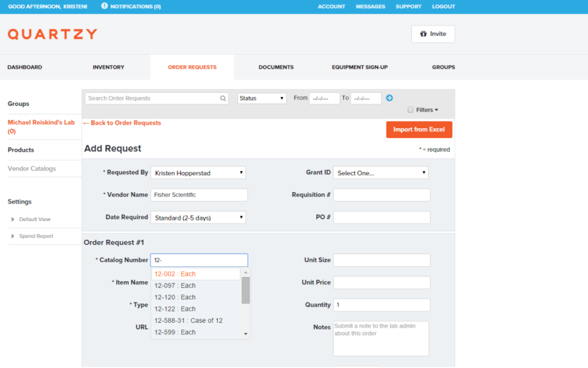588x368 pixels.
Task: Expand the Spend Report setting arrow
Action: [13, 236]
